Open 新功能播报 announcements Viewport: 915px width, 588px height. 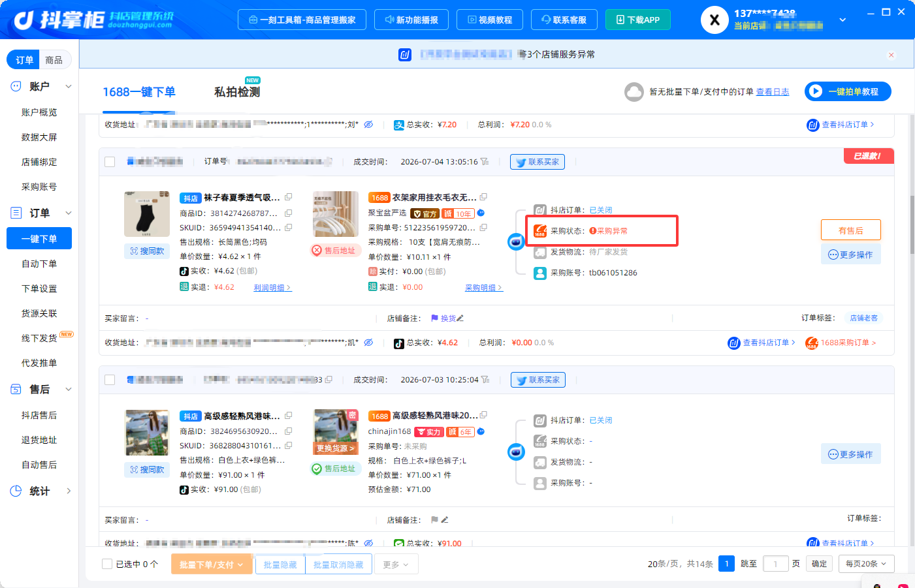pyautogui.click(x=411, y=20)
